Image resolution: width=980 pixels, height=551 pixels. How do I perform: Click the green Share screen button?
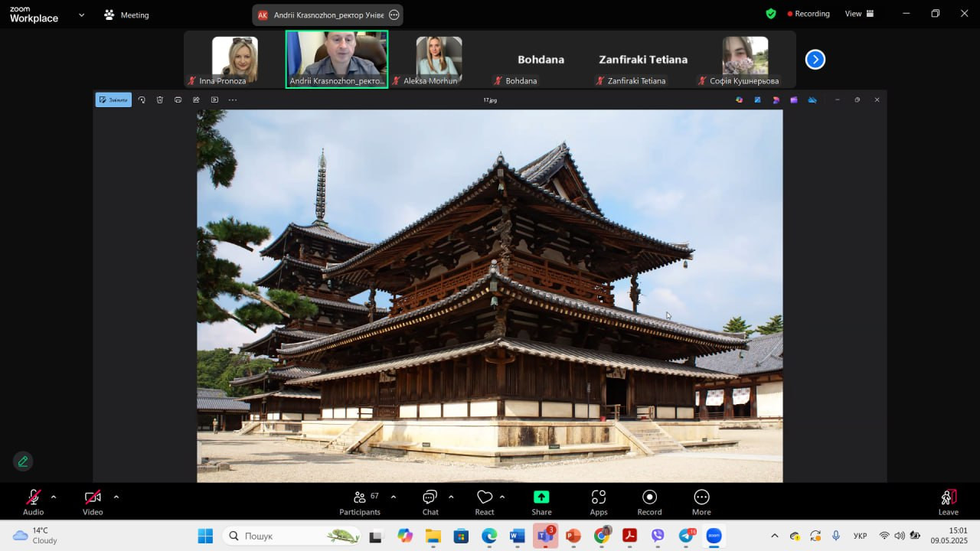(x=541, y=501)
